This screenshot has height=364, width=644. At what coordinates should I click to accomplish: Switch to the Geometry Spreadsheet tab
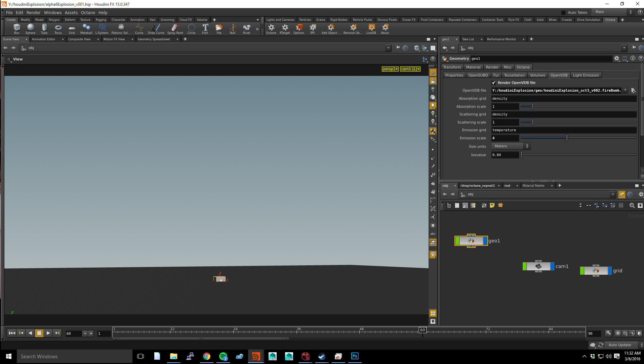click(154, 39)
